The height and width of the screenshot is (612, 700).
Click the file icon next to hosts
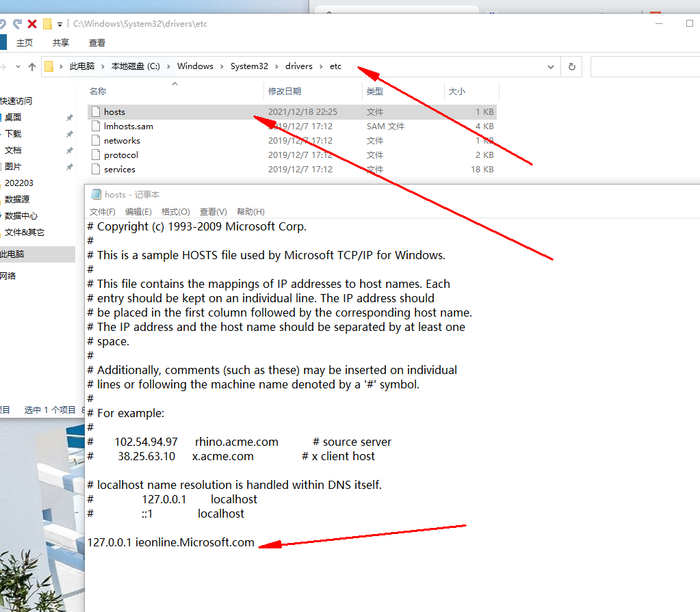(x=96, y=111)
